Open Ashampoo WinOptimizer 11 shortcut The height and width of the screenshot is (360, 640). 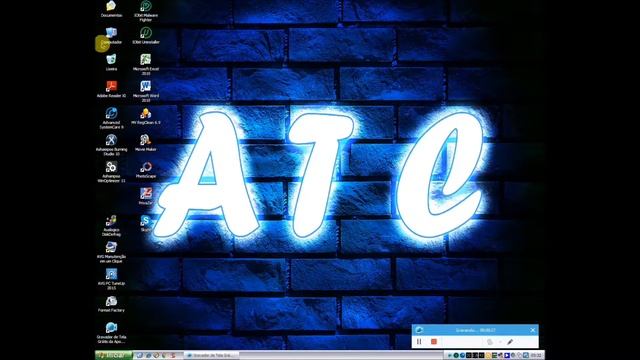tap(111, 171)
